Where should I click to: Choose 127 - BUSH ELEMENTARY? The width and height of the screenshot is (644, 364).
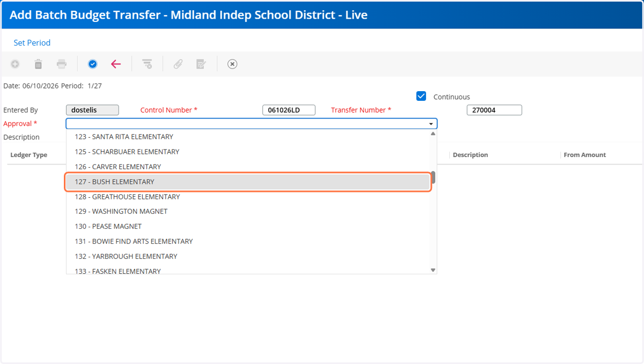click(247, 182)
